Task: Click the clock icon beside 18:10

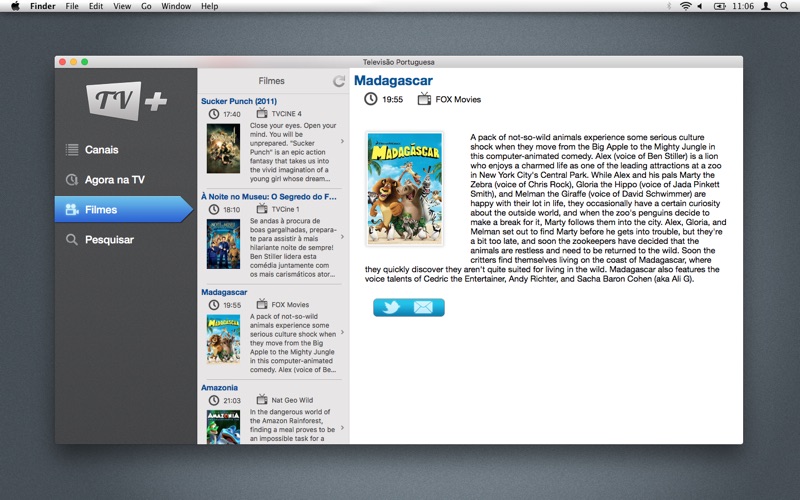Action: click(x=214, y=209)
